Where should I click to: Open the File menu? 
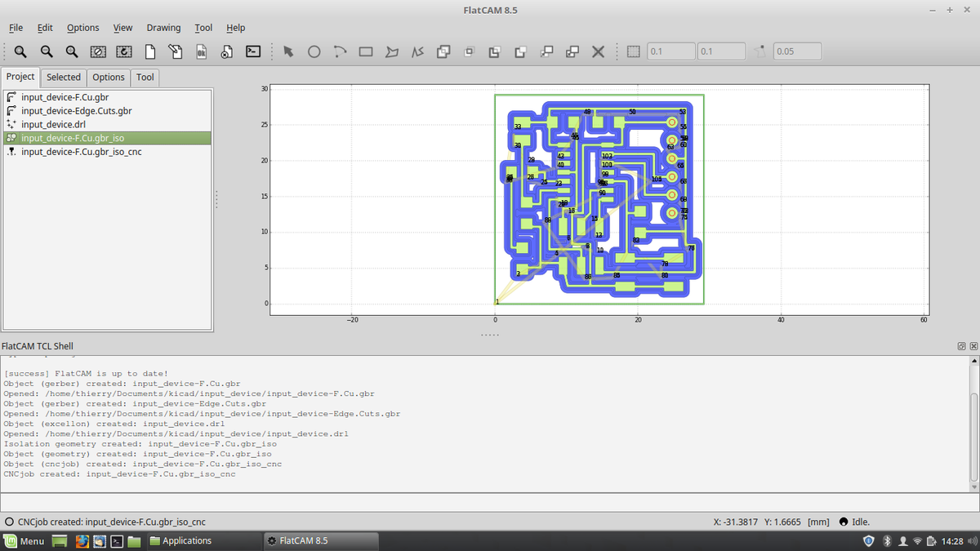(x=16, y=28)
